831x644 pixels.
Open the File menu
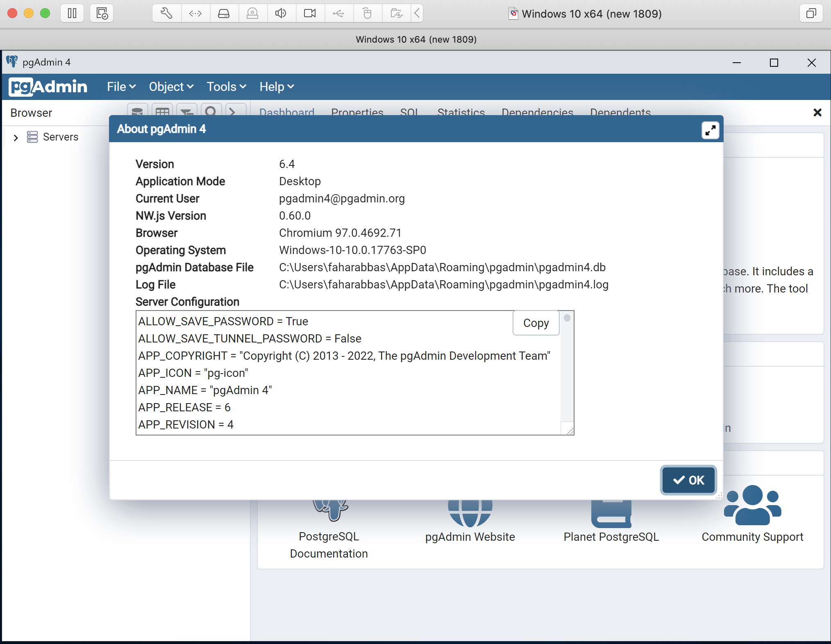coord(121,86)
